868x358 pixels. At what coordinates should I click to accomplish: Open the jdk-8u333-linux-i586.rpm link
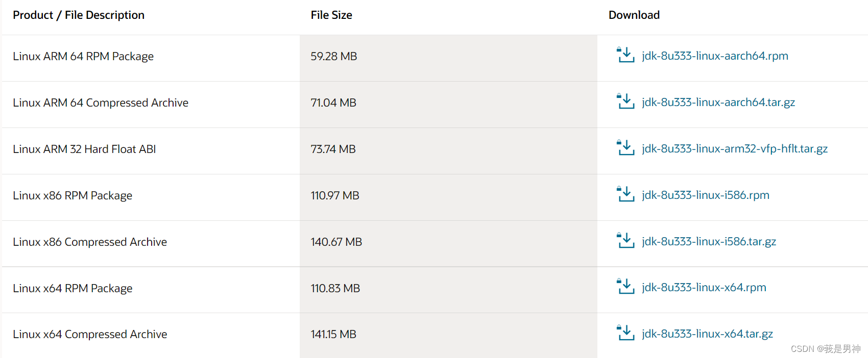pyautogui.click(x=706, y=195)
